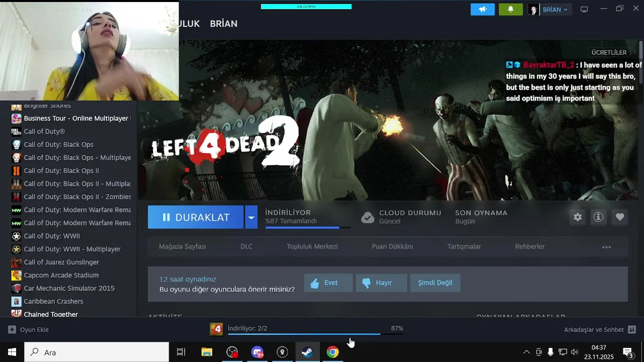Open Rehberler tab
This screenshot has height=362, width=644.
pos(530,246)
